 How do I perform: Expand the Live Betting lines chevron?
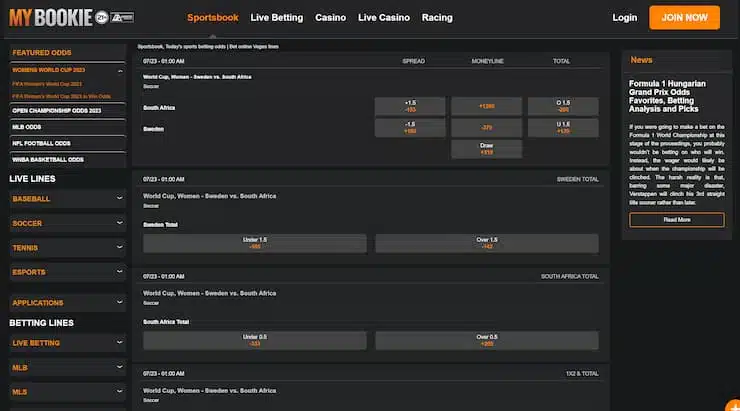pyautogui.click(x=119, y=343)
